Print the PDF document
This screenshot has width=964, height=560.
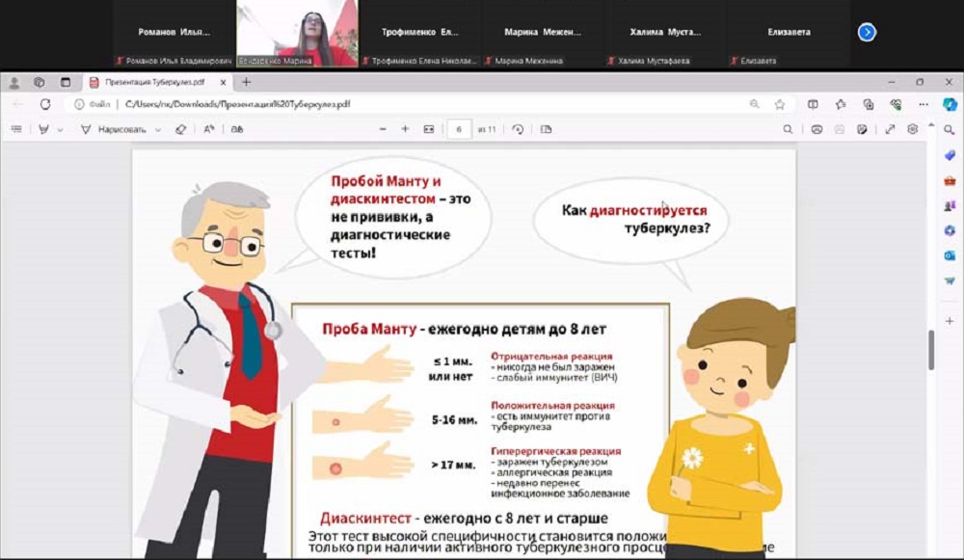817,129
